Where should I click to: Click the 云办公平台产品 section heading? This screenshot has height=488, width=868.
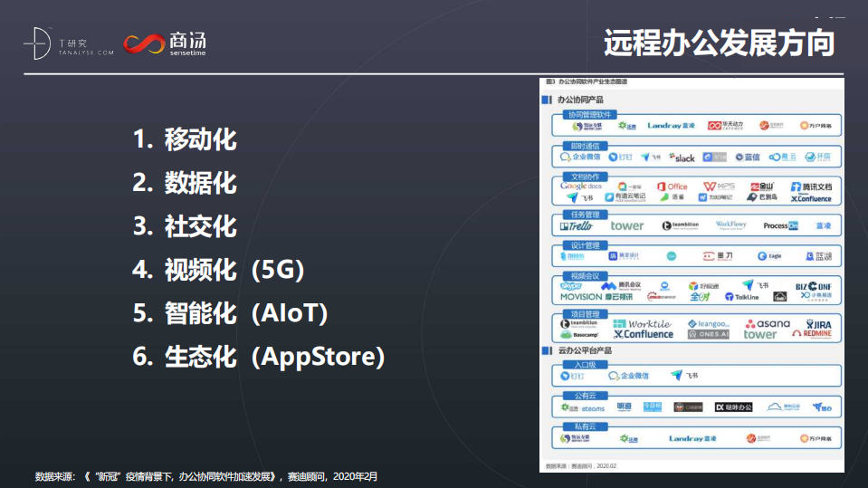tap(585, 350)
